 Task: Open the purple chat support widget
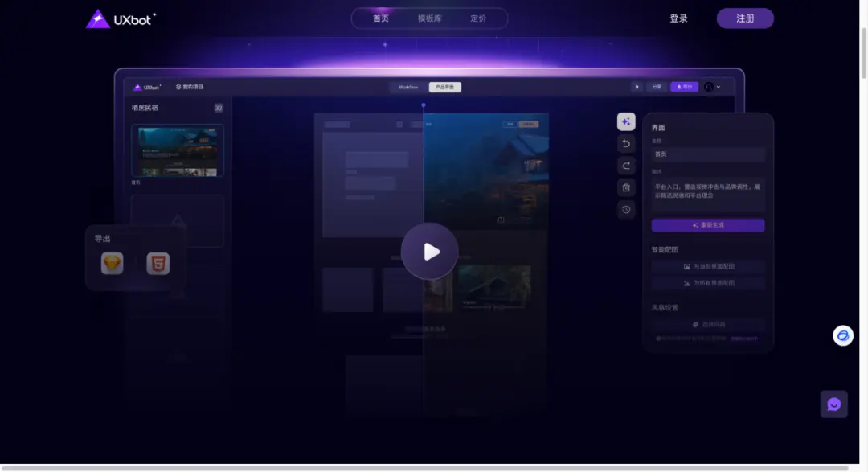coord(833,404)
